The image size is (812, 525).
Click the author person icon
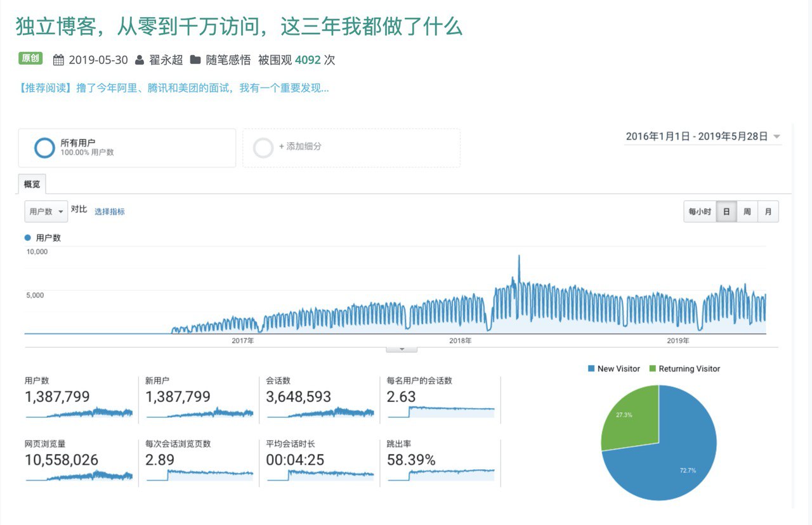[140, 60]
